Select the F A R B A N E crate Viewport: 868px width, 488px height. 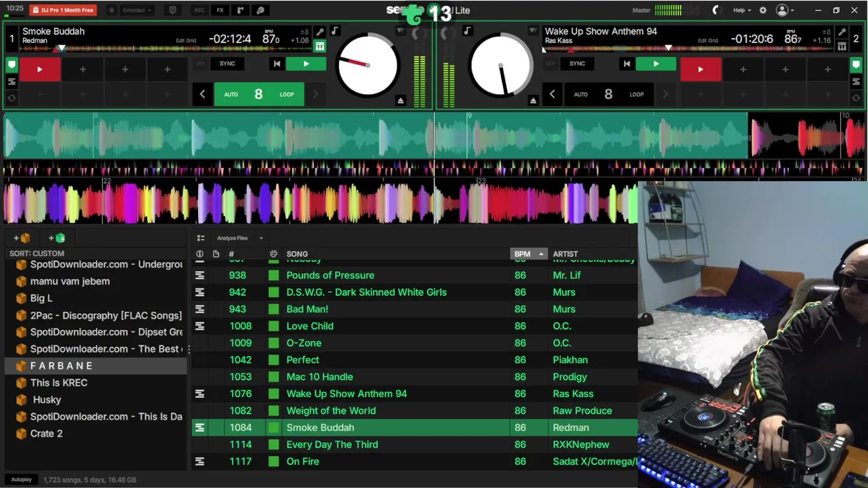pos(95,366)
